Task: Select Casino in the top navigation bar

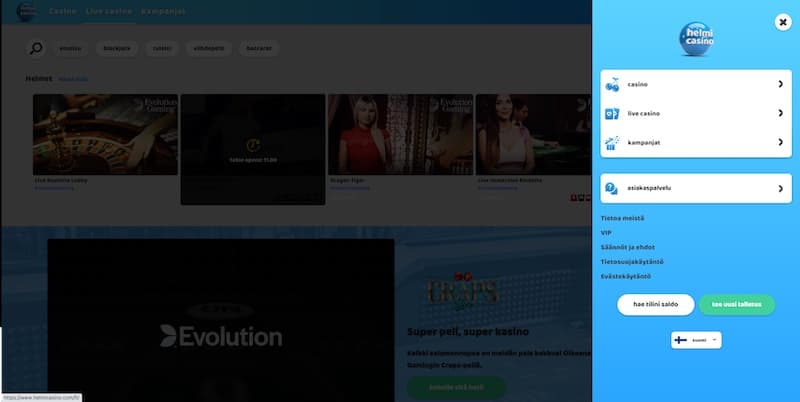Action: pos(63,11)
